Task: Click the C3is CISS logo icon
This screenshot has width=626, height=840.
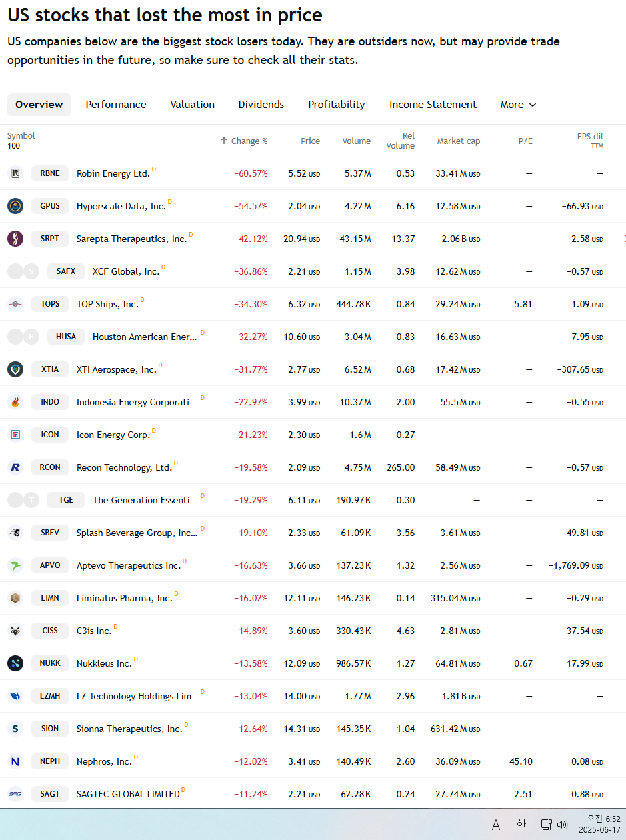Action: click(15, 631)
